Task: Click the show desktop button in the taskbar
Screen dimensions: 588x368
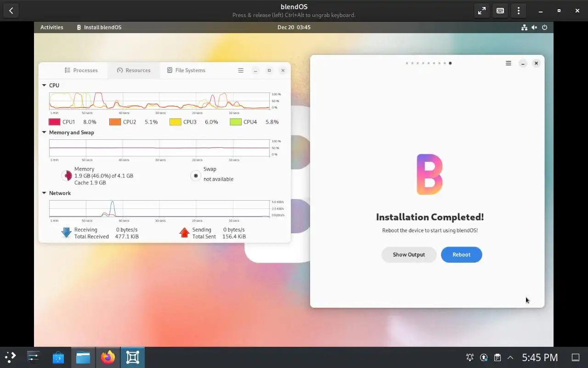Action: (576, 357)
